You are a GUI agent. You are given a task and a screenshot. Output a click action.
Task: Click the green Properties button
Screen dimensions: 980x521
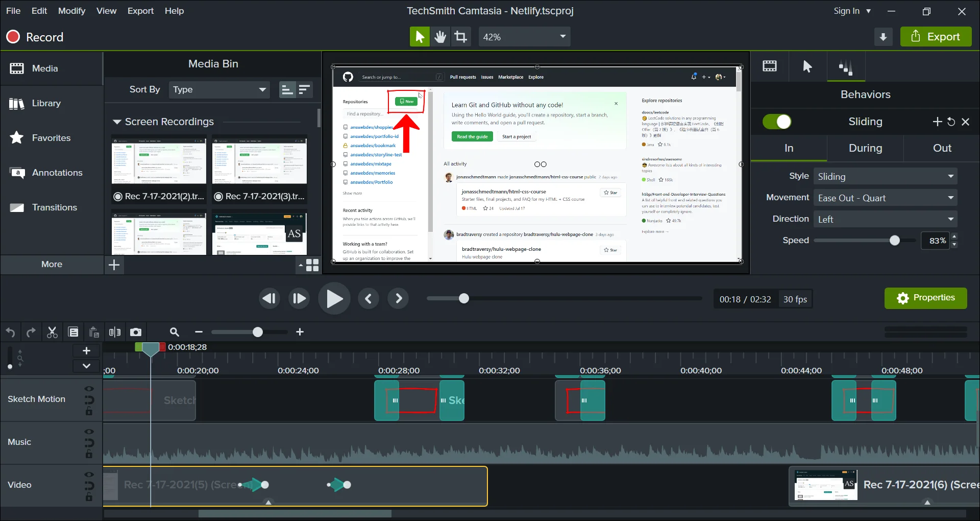[x=925, y=298]
